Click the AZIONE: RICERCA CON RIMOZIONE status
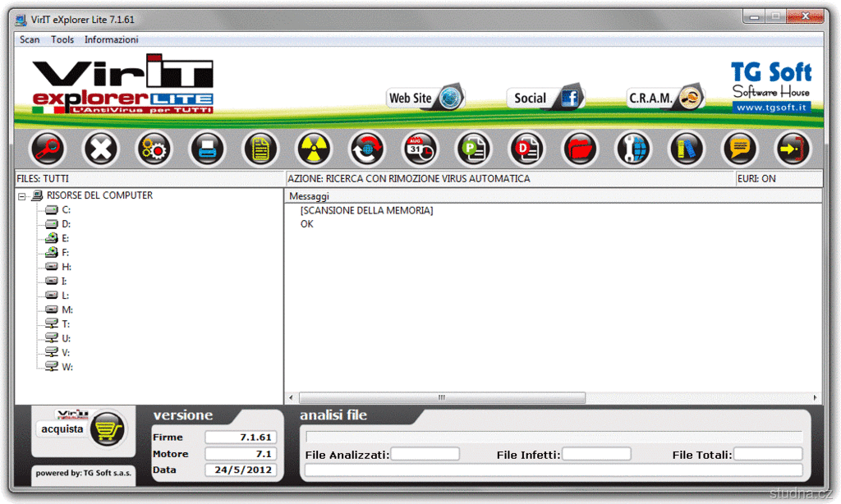This screenshot has width=841, height=504. coord(409,179)
